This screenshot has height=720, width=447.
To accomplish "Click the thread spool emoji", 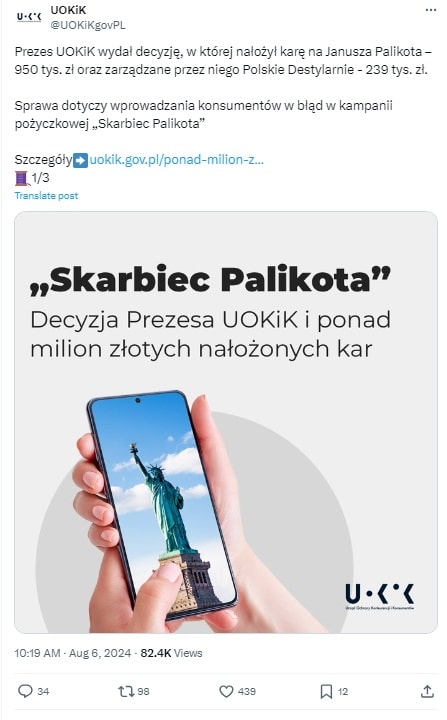I will (22, 178).
